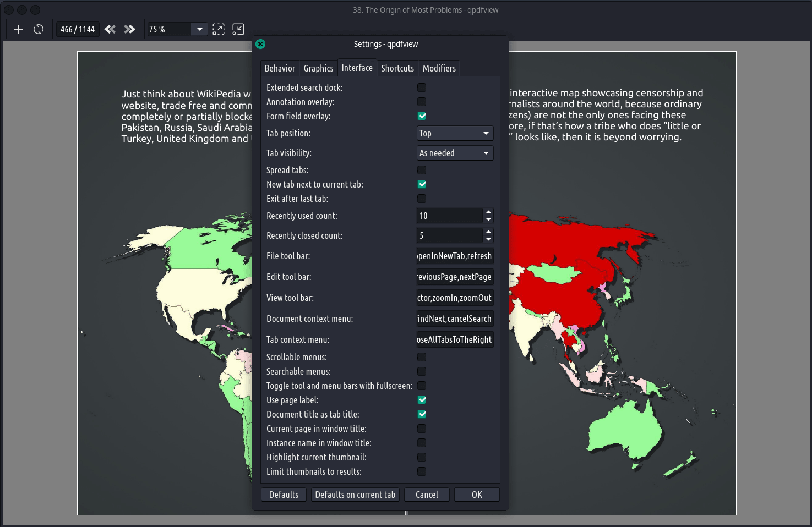Click the Recently used count field

tap(450, 216)
